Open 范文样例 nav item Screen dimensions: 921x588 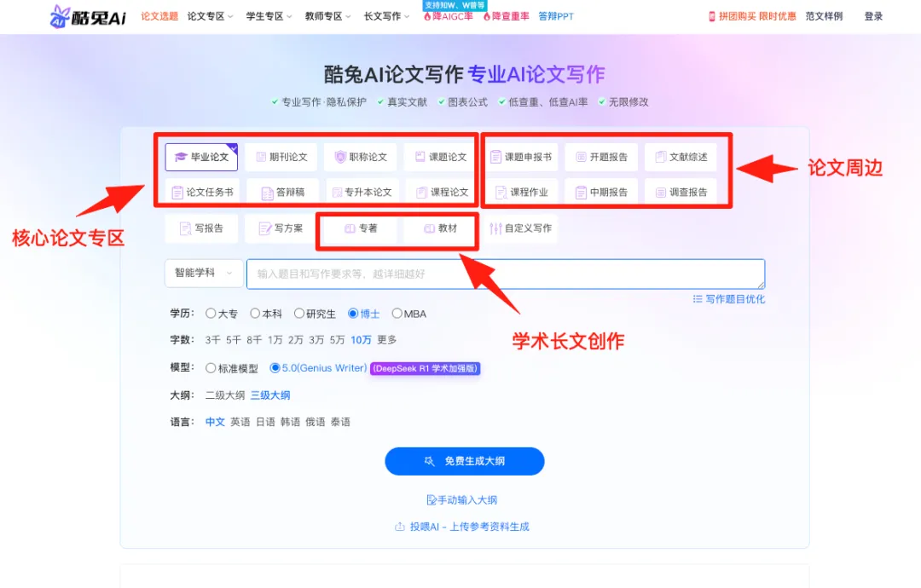point(824,16)
